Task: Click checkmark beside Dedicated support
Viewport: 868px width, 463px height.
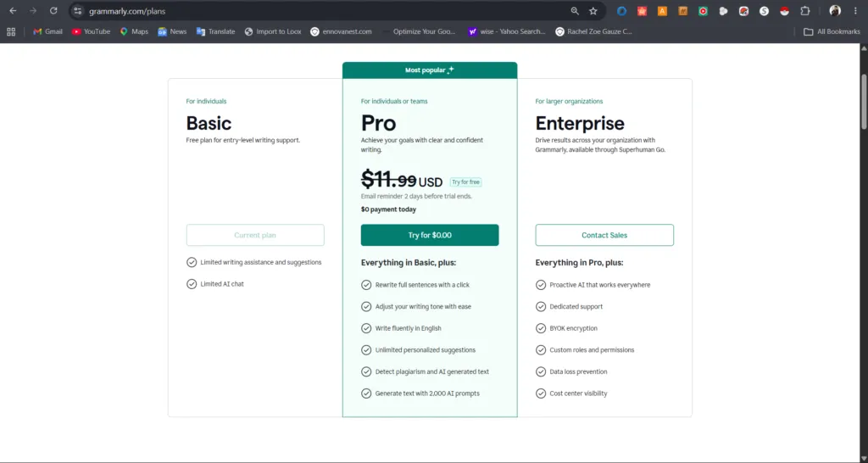Action: point(541,306)
